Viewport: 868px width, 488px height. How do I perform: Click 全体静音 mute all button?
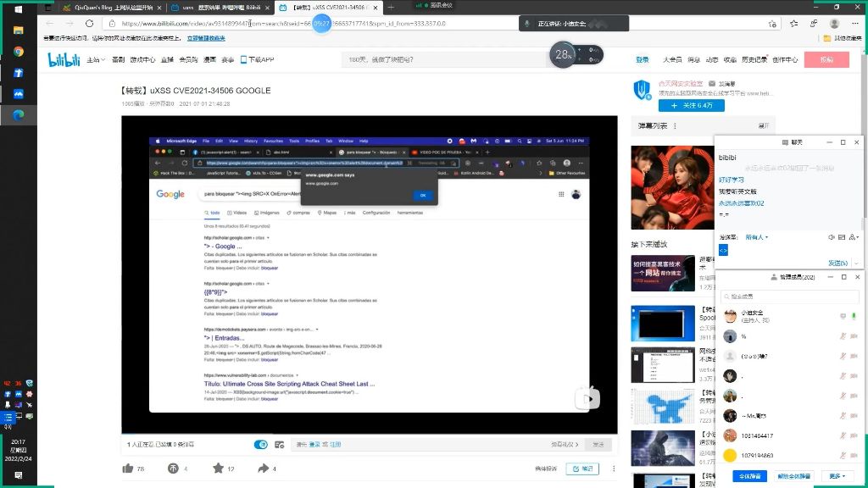point(750,476)
